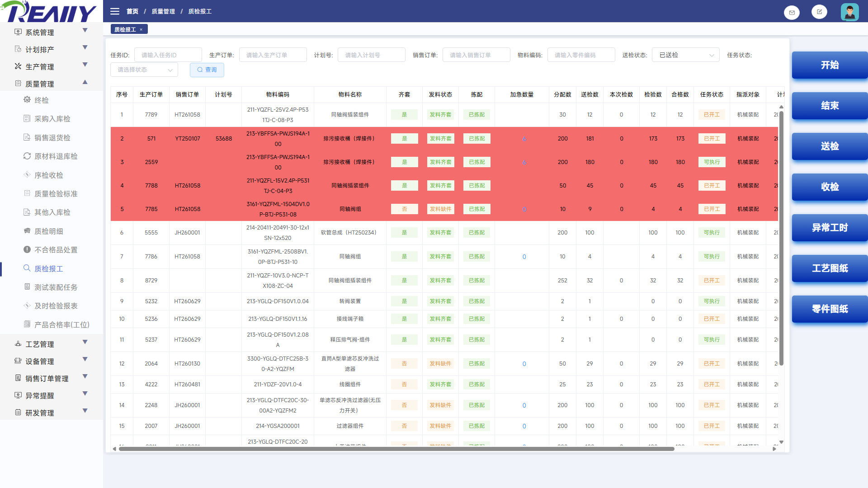Click the table's horizontal scrollbar
868x488 pixels.
pyautogui.click(x=396, y=449)
